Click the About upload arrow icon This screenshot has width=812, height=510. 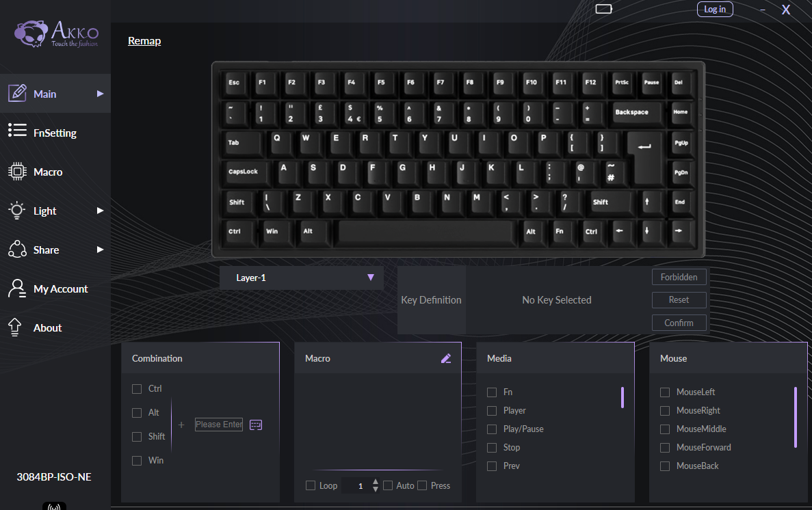pos(15,327)
